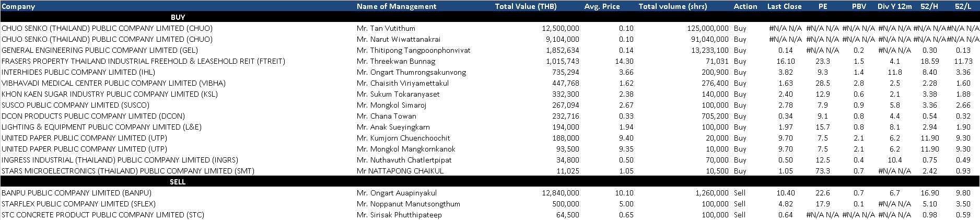980x220 pixels.
Task: Click Mr. Chana Towan name
Action: (x=386, y=116)
